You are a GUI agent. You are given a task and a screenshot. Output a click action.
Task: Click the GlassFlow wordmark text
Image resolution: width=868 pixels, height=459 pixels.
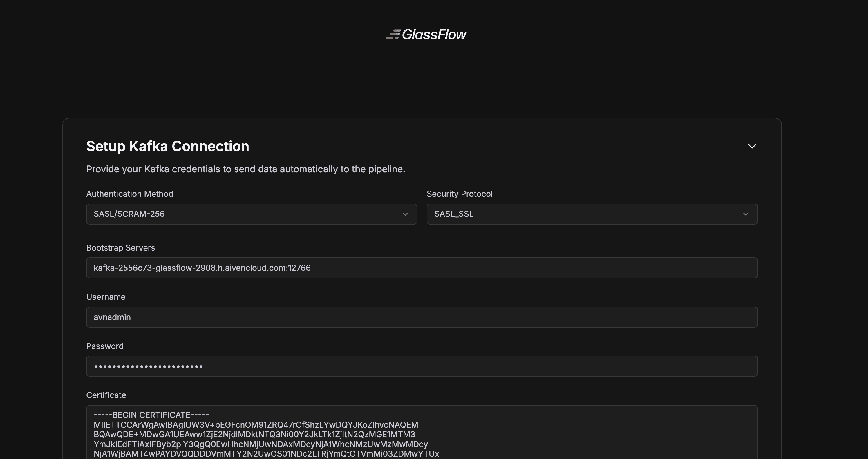[434, 34]
